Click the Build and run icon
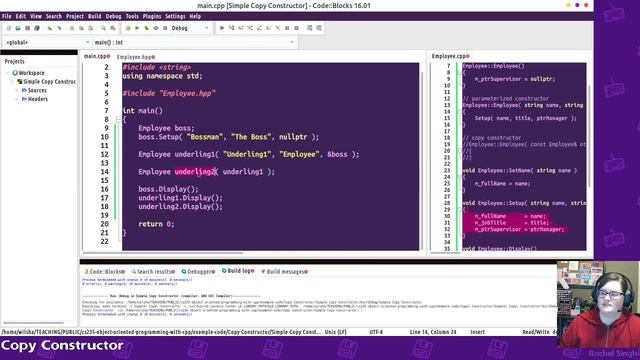 pyautogui.click(x=147, y=28)
